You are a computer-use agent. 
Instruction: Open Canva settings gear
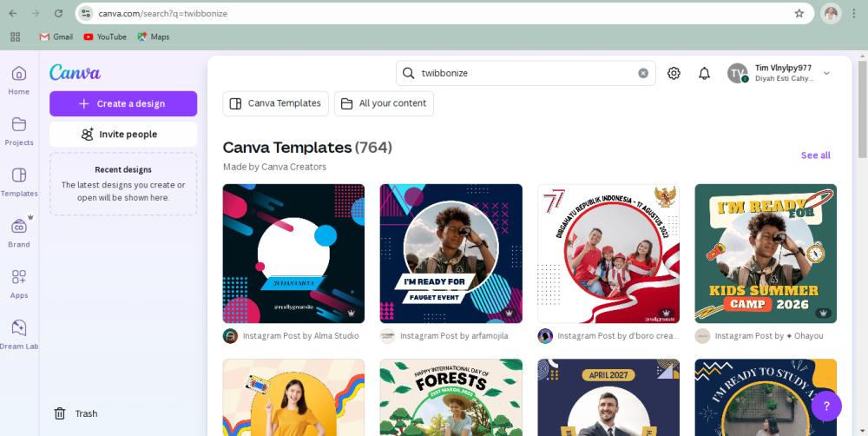coord(674,73)
